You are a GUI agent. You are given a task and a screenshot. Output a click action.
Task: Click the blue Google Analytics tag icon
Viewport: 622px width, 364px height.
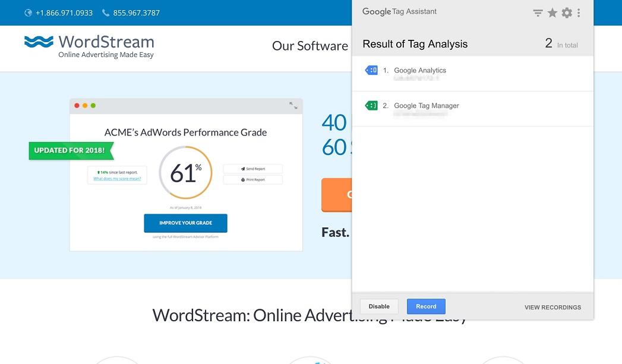point(371,71)
